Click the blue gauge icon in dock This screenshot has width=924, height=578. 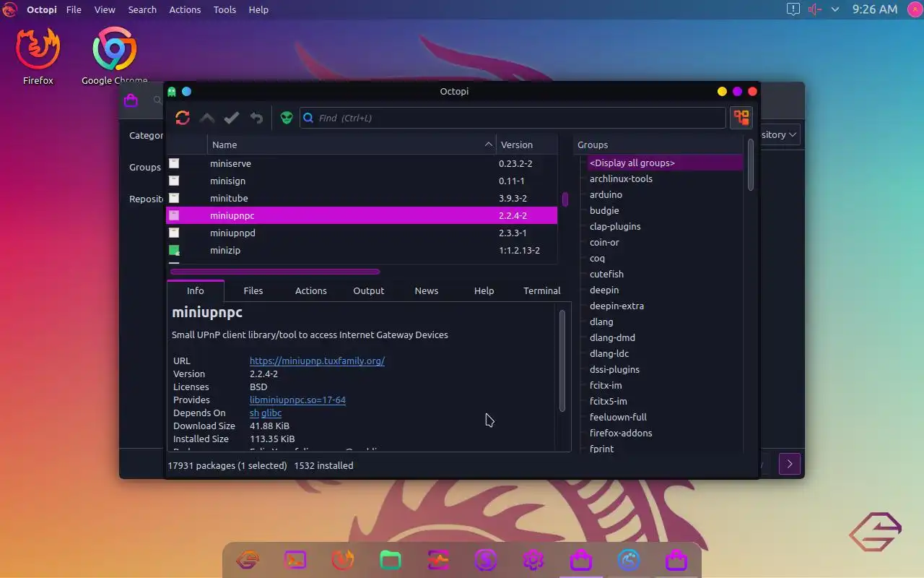[x=629, y=560]
